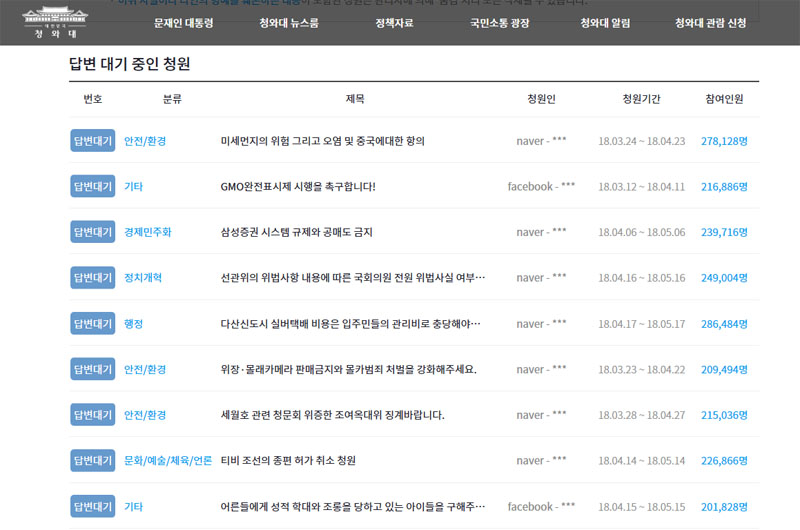Click the petition period 18.04.17 ~ 18.05.17
This screenshot has width=800, height=530.
(x=642, y=323)
